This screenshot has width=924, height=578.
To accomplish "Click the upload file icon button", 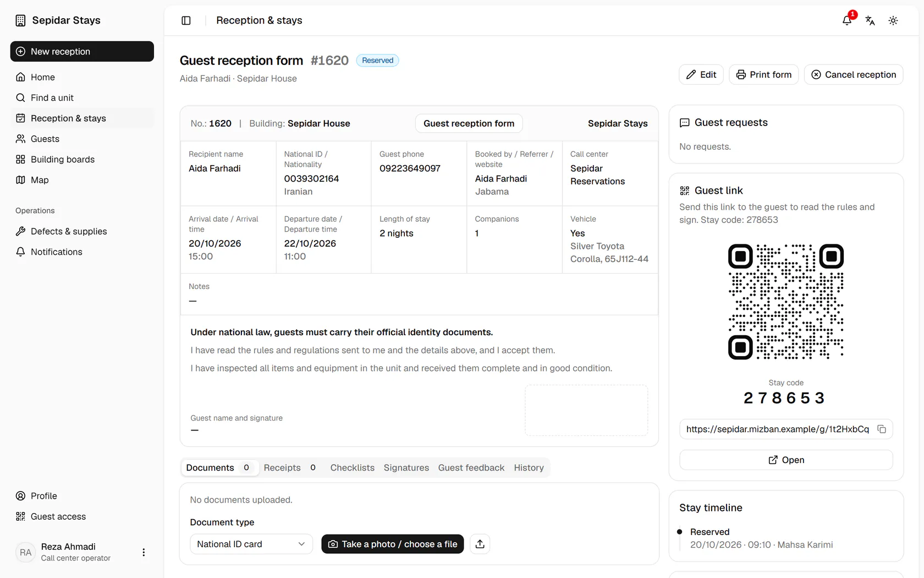I will [480, 544].
